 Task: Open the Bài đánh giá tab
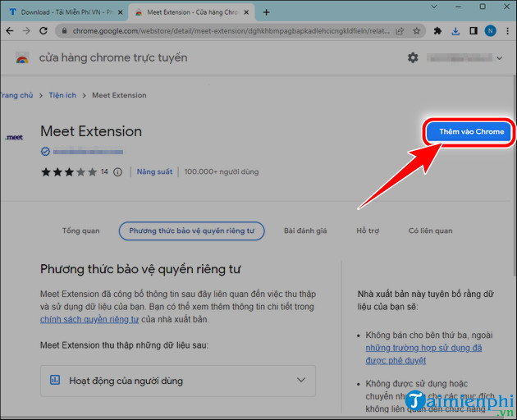coord(305,231)
